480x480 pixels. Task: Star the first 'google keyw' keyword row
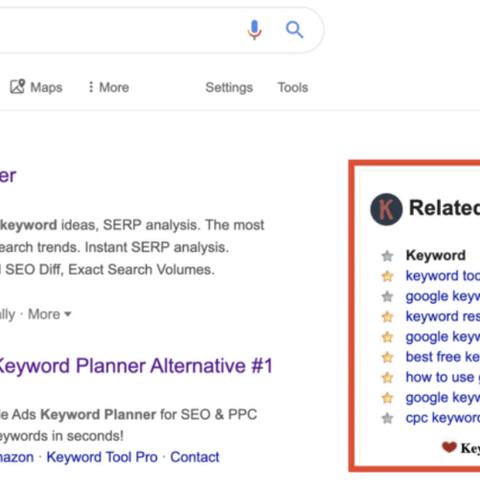pos(387,297)
